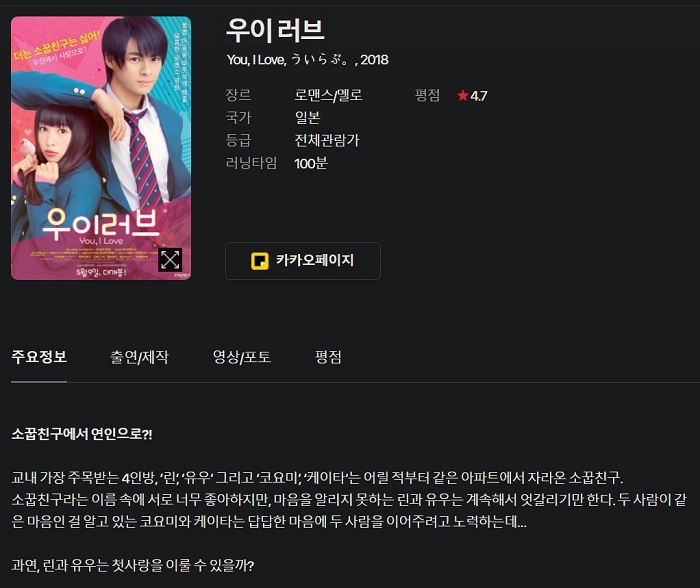The image size is (700, 588).
Task: Click the running time 100분
Action: pyautogui.click(x=311, y=163)
